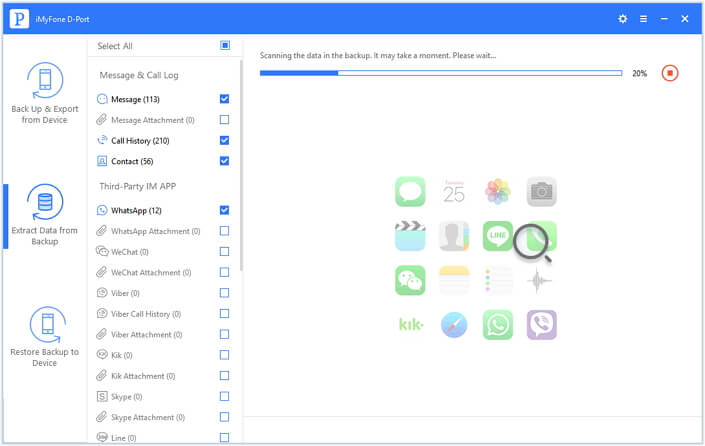The image size is (705, 446).
Task: Check the WeChat Attachment (0) checkbox
Action: pyautogui.click(x=224, y=272)
